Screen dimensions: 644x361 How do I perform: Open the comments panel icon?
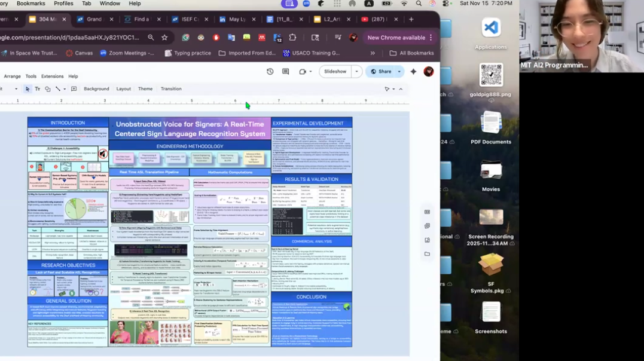click(x=286, y=72)
